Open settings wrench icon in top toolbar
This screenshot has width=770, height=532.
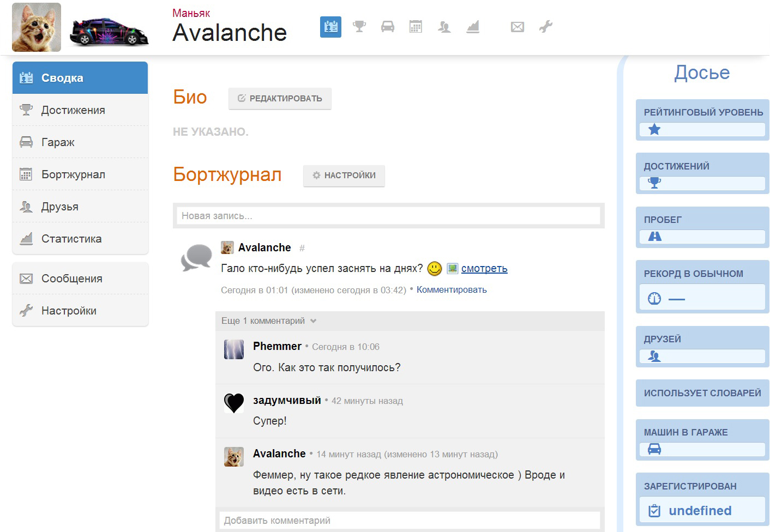tap(546, 27)
